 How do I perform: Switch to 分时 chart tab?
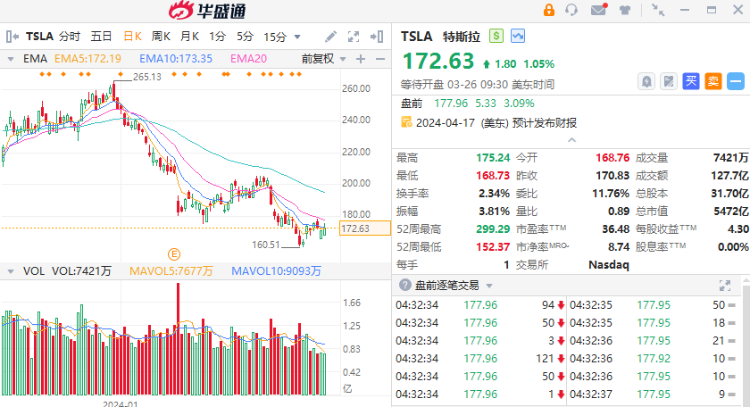tap(70, 36)
